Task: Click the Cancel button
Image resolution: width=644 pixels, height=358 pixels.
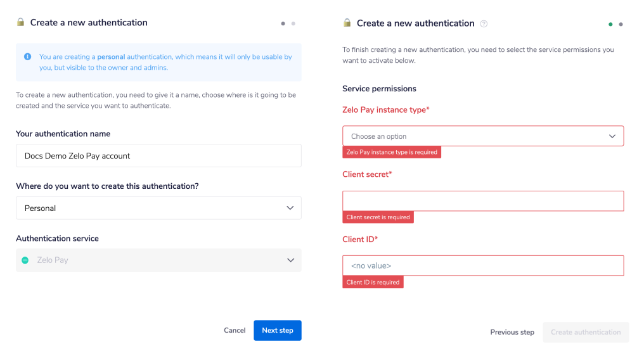Action: tap(235, 330)
